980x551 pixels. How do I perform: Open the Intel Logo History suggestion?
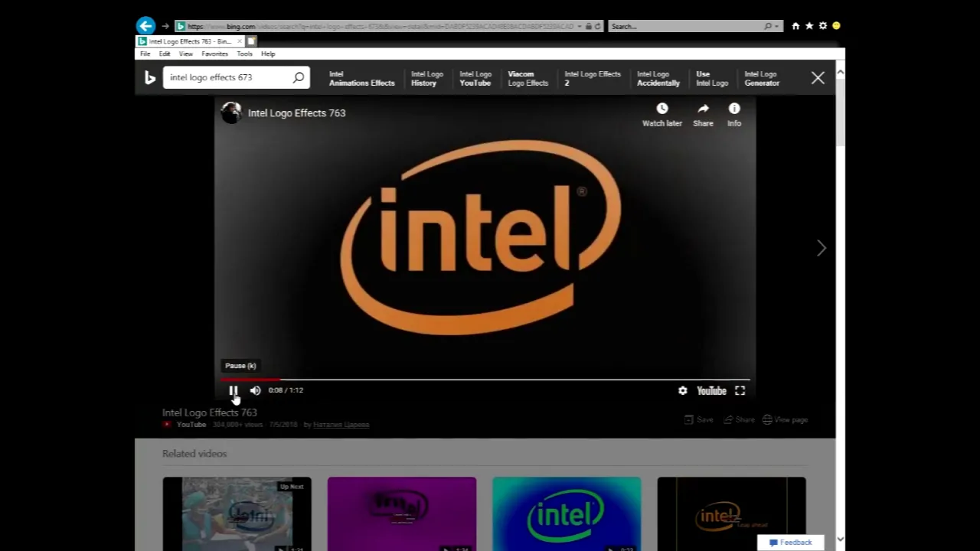pos(426,79)
